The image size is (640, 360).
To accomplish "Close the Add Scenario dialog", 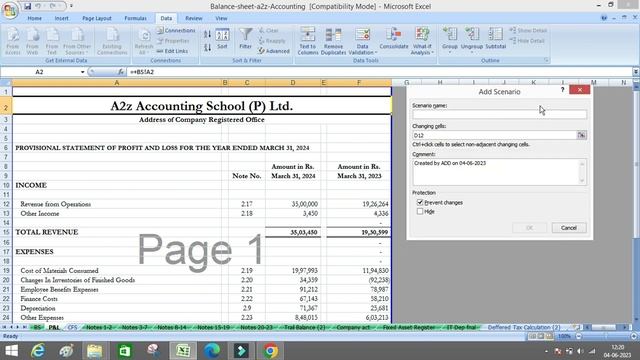I will click(580, 90).
